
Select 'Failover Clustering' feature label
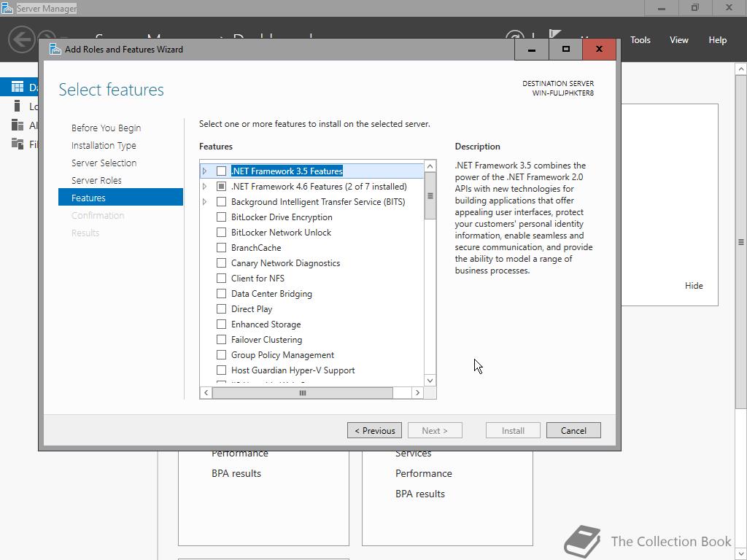click(x=266, y=340)
